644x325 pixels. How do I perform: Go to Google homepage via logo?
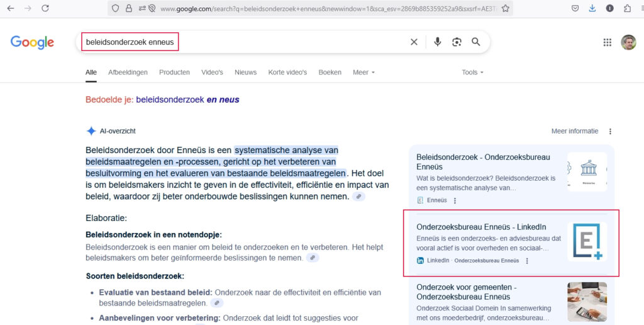coord(32,42)
